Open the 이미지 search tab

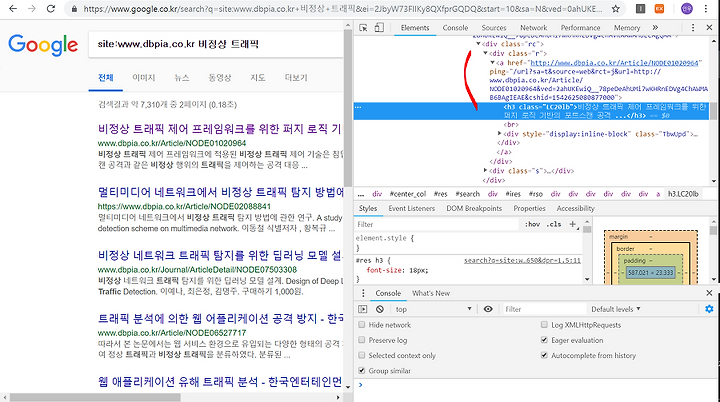[x=144, y=78]
